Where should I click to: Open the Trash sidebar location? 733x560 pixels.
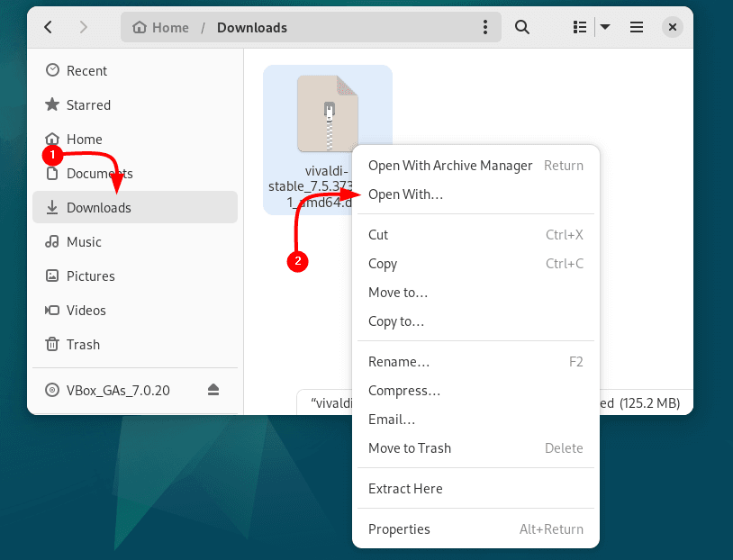pos(83,345)
